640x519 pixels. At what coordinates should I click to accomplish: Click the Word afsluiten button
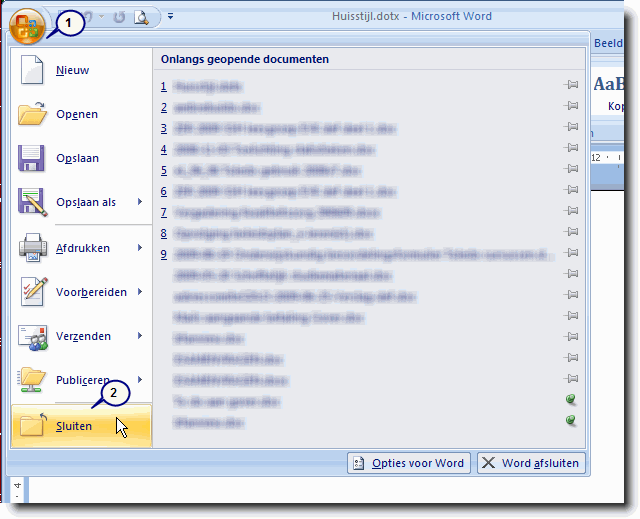click(529, 463)
